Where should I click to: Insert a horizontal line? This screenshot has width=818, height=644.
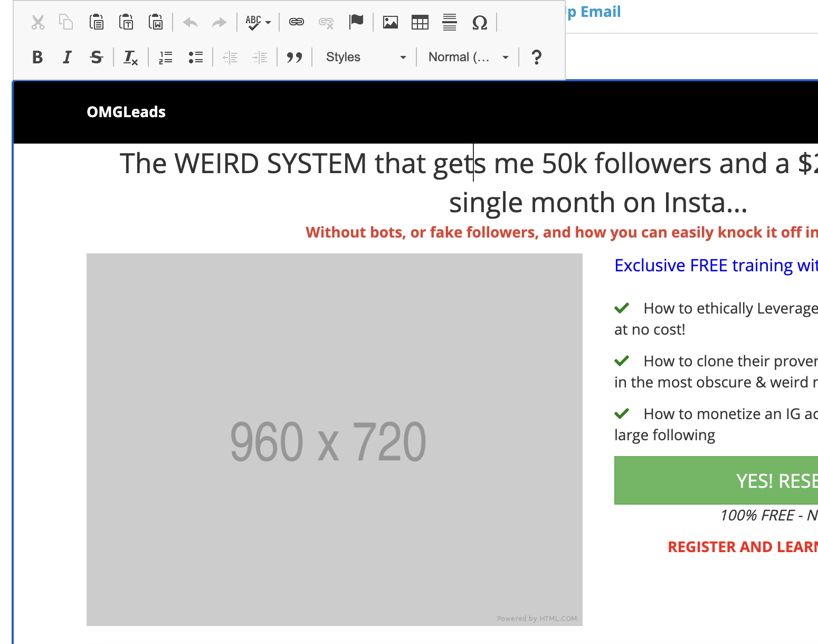pyautogui.click(x=450, y=23)
